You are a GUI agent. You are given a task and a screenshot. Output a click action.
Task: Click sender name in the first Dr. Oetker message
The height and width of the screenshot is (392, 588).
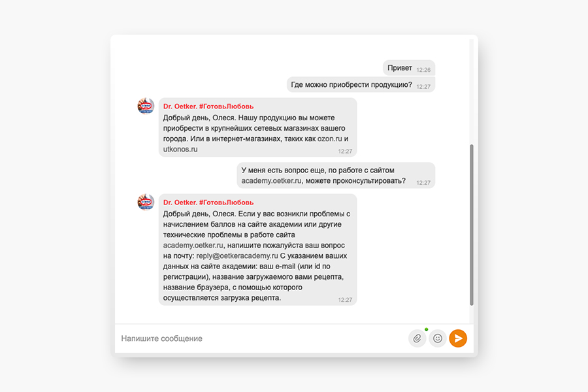(x=208, y=106)
